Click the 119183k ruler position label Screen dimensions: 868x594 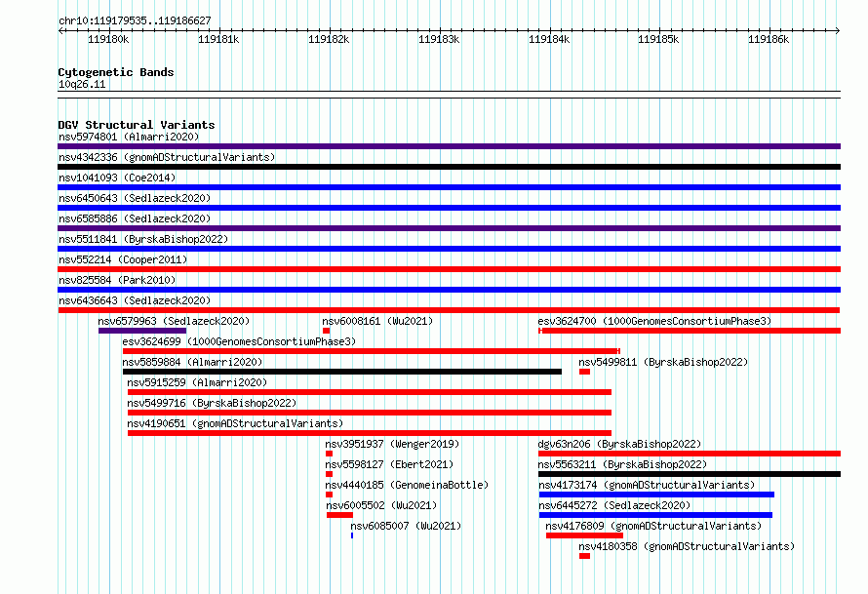click(x=439, y=39)
